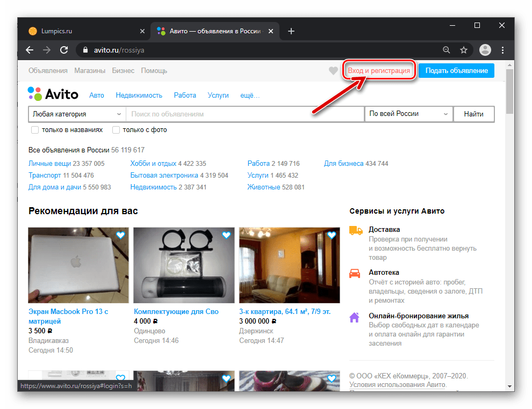Favorite the 3-room apartment listing

tap(332, 235)
